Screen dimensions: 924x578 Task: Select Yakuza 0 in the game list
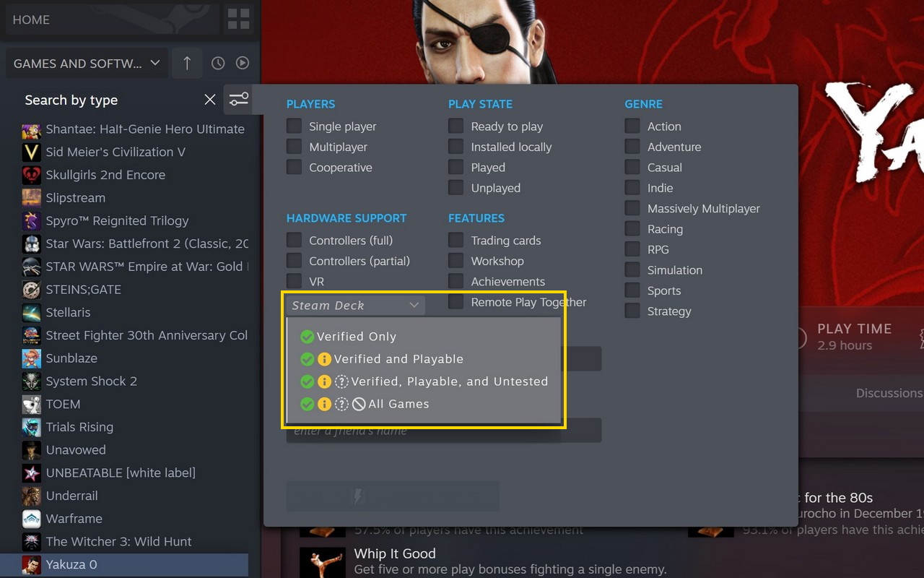124,564
